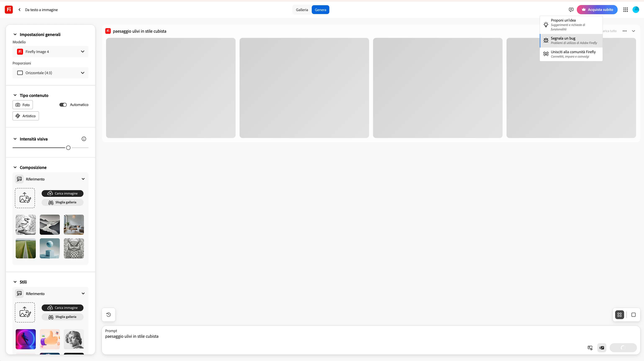Open the three-dots more options menu
This screenshot has width=644, height=361.
pos(624,31)
